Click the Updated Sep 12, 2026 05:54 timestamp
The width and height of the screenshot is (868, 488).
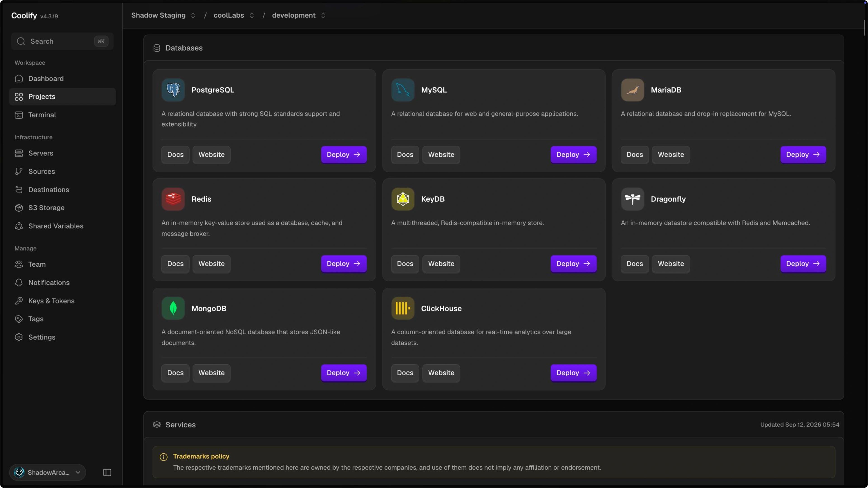(800, 425)
